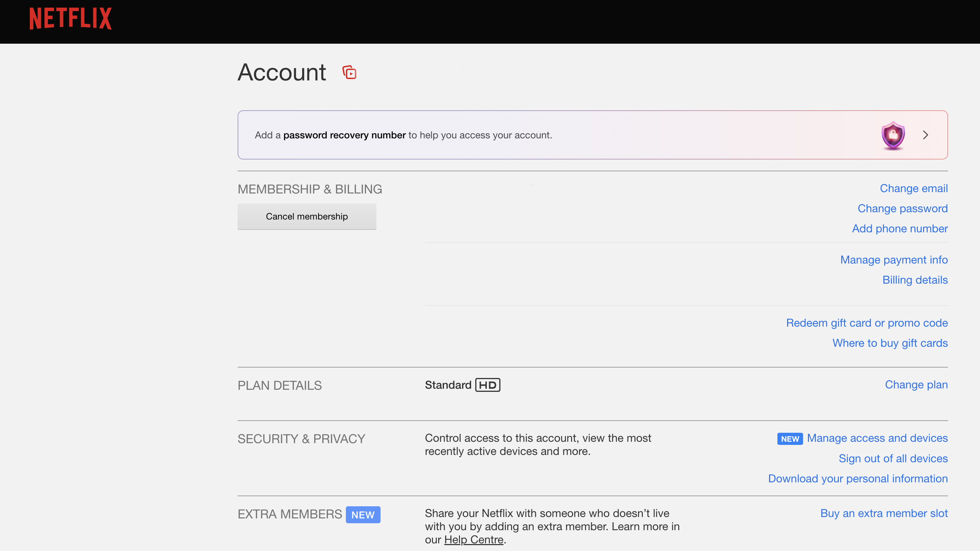Click Change plan under Plan Details
This screenshot has height=551, width=980.
pos(916,385)
